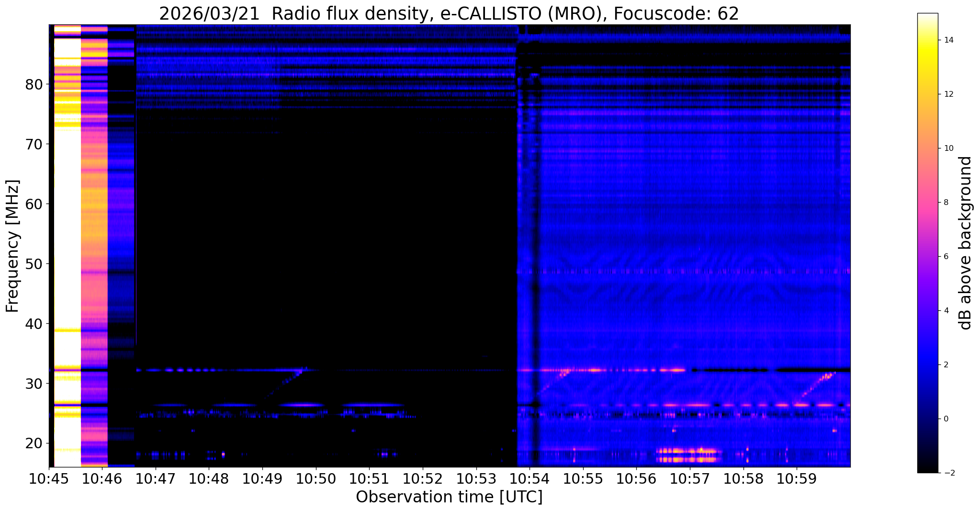Screen dimensions: 980x511
Task: Click the colorbar tick label 8
Action: [x=946, y=203]
